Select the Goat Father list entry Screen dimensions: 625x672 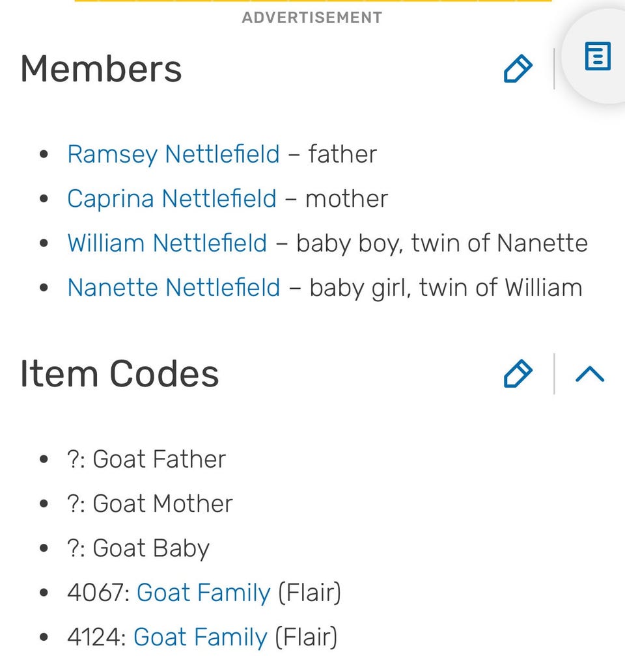146,459
